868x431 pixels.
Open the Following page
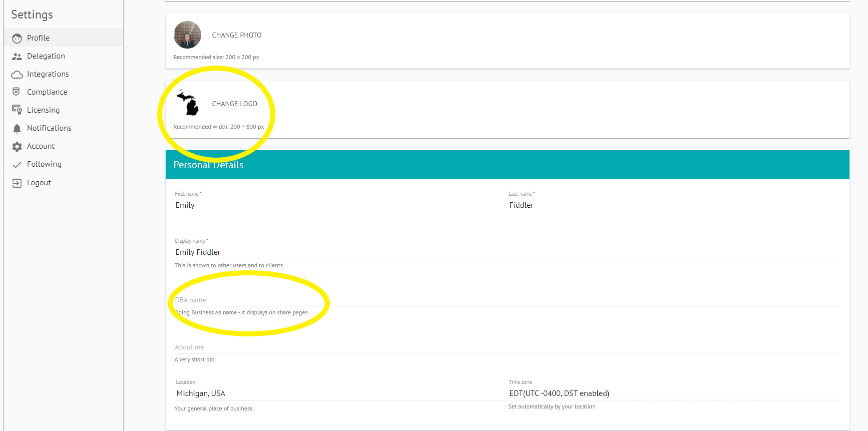coord(63,164)
